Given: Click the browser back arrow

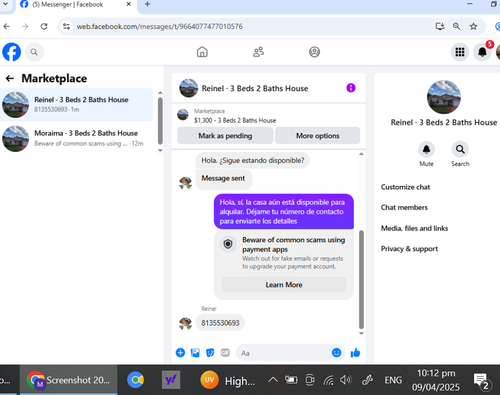Looking at the screenshot, I should pos(7,26).
